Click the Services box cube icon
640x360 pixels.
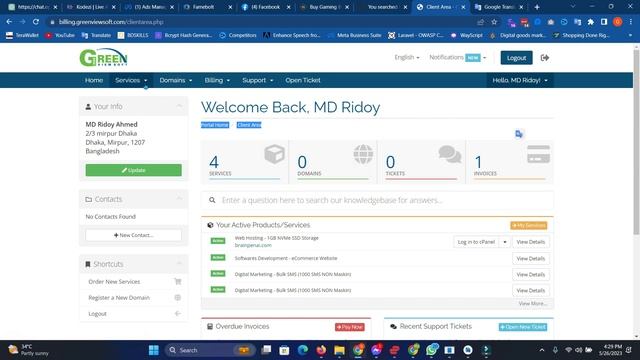point(274,154)
